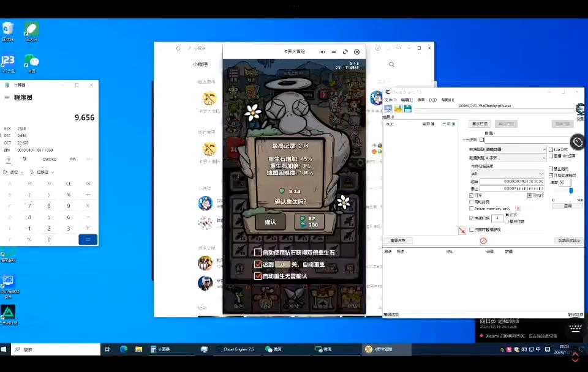The width and height of the screenshot is (588, 372).
Task: Open the 帮助(H) menu in Cheat Engine
Action: [447, 100]
